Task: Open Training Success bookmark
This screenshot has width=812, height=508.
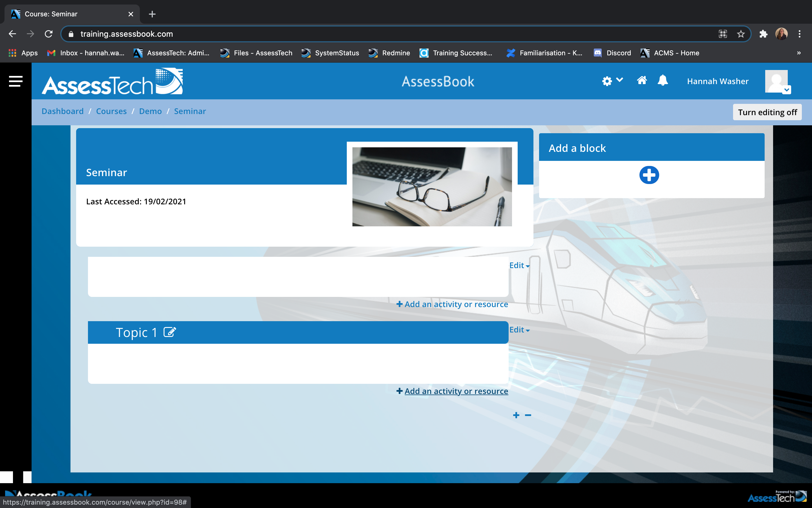Action: coord(456,53)
